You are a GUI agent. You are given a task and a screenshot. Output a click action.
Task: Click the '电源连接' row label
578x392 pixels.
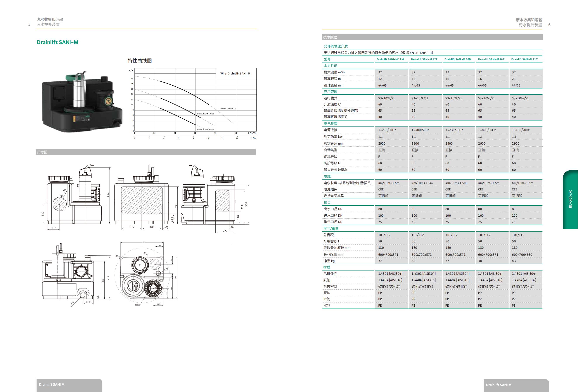point(330,130)
